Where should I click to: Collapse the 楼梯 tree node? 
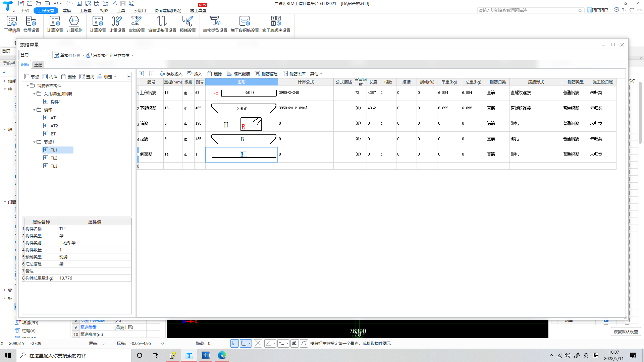coord(34,110)
